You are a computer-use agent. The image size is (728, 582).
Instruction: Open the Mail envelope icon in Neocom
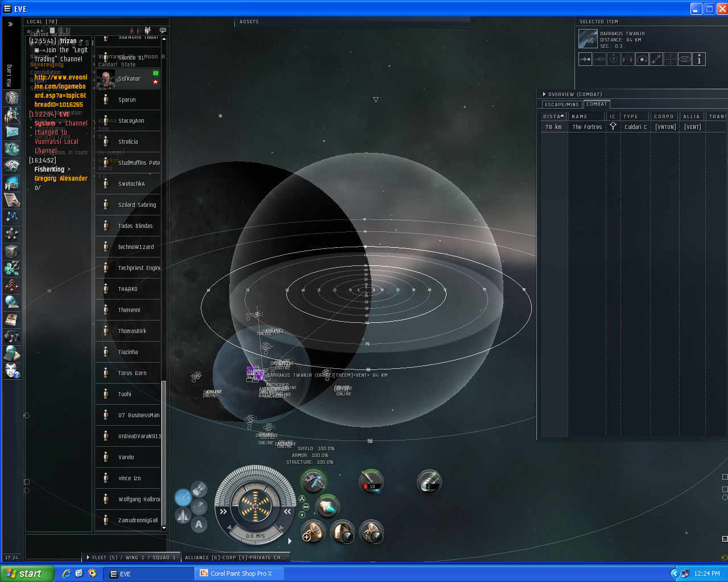pos(12,131)
